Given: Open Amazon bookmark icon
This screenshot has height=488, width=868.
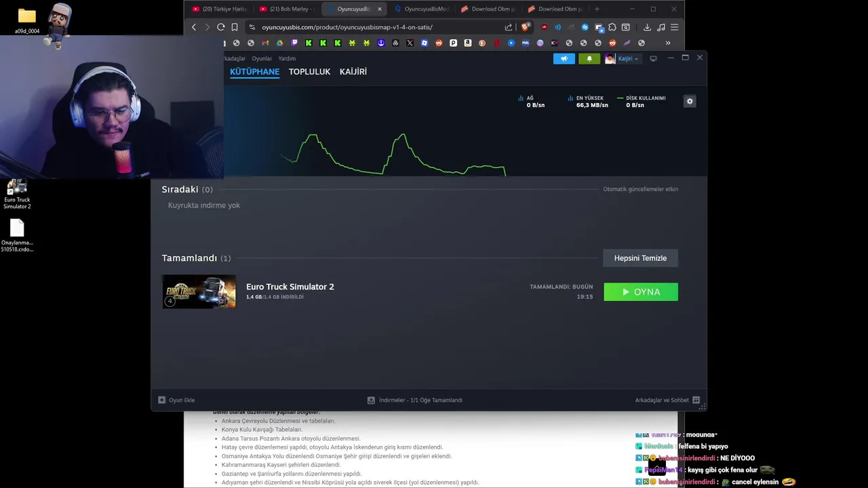Looking at the screenshot, I should [468, 43].
